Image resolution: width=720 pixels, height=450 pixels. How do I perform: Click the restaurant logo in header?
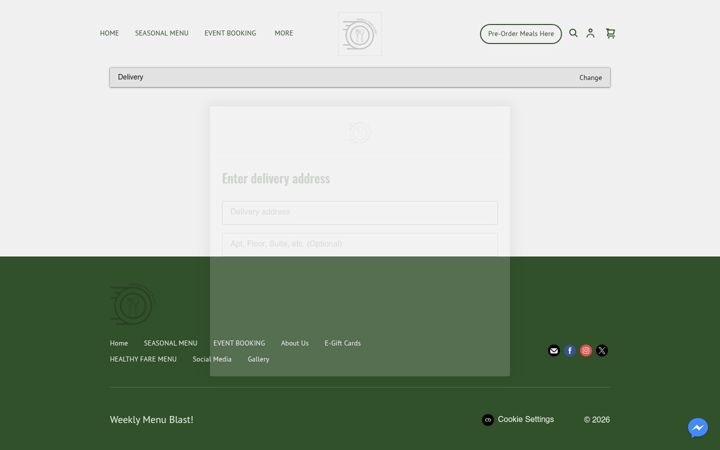click(x=360, y=34)
